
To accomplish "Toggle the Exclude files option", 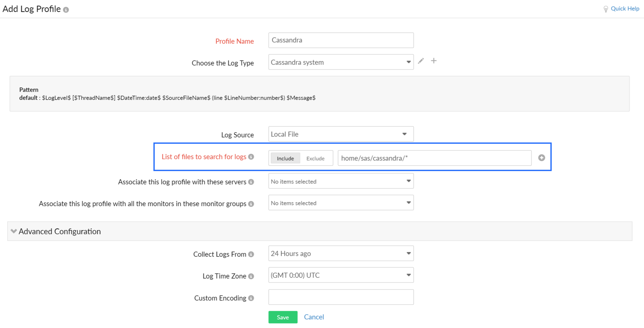I will [x=315, y=158].
